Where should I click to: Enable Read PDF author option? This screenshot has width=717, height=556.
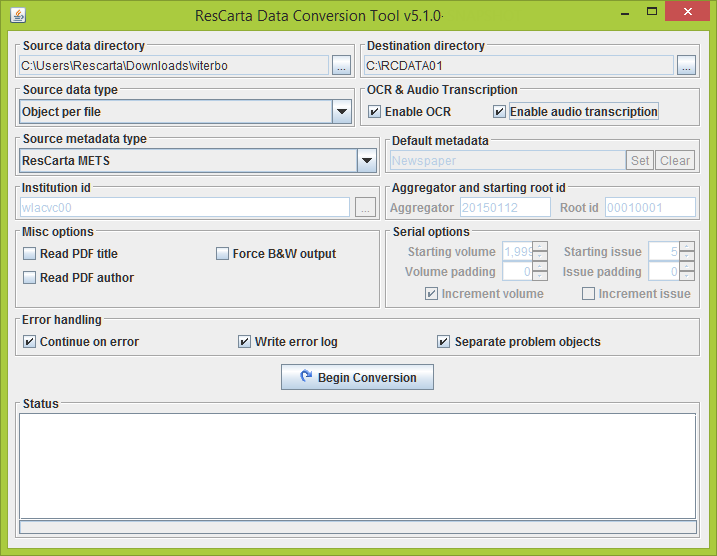[x=29, y=278]
